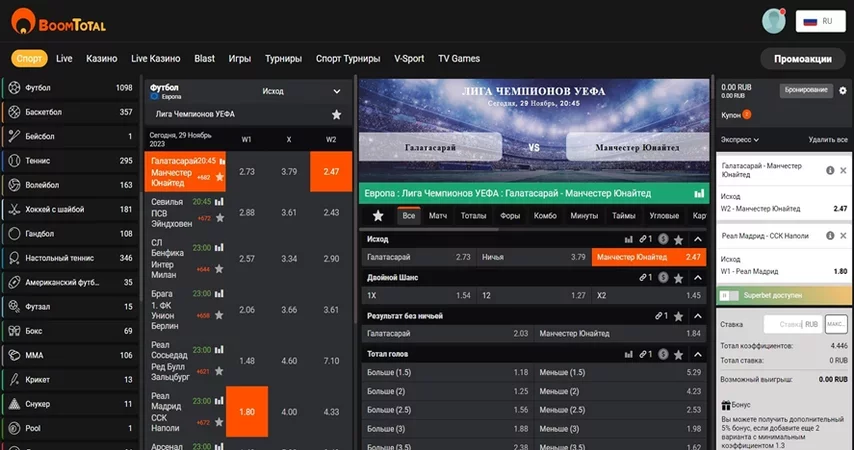Toggle the Superbet доступен switch

[x=729, y=295]
